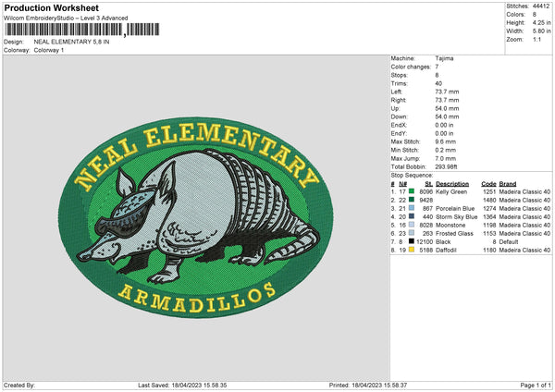Click the 'Printed: 18/04/2023' footer text

[x=368, y=386]
